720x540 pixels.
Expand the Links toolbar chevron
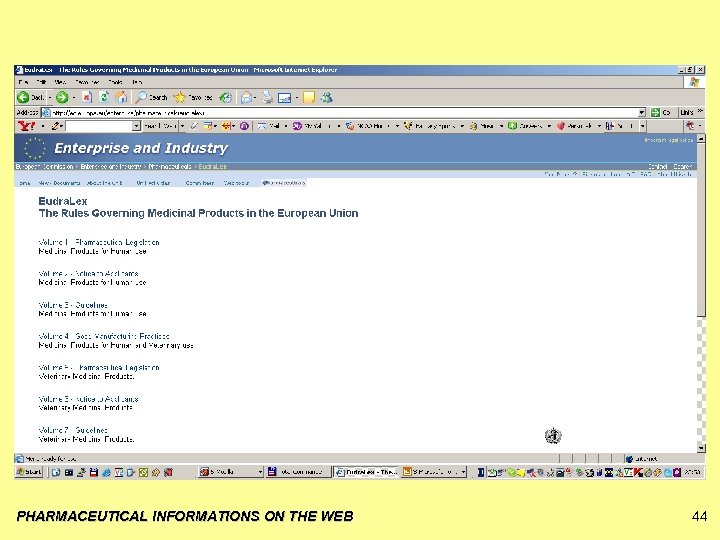click(x=700, y=111)
